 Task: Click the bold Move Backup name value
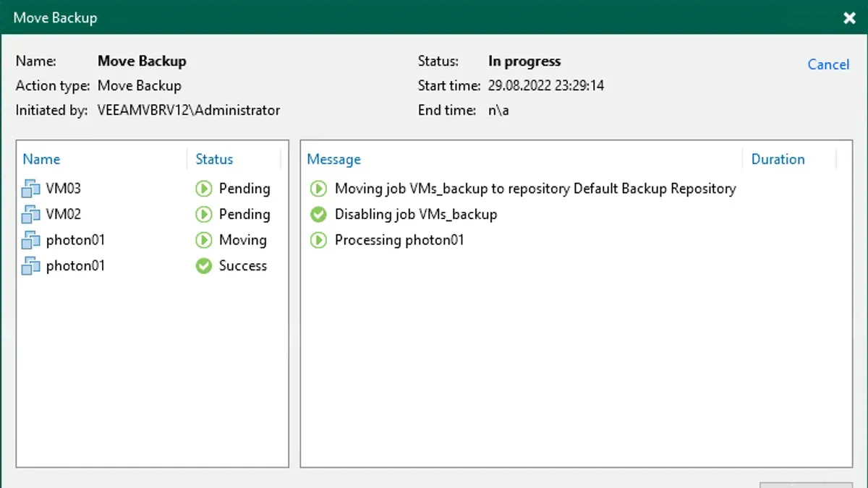142,61
